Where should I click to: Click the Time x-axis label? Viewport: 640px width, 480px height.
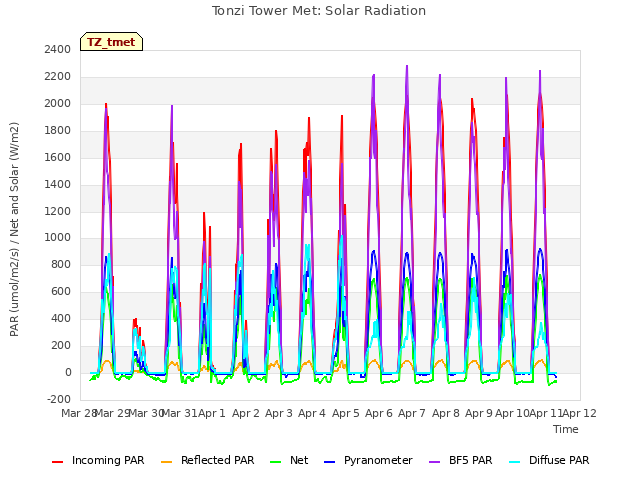[x=566, y=429]
